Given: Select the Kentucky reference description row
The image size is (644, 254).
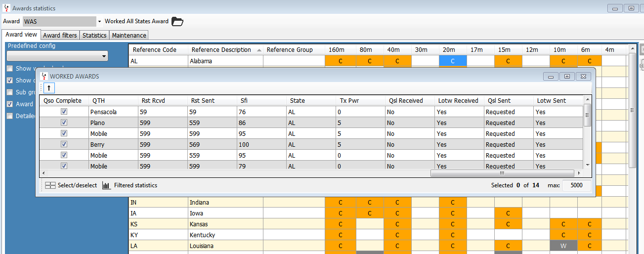Looking at the screenshot, I should tap(225, 235).
